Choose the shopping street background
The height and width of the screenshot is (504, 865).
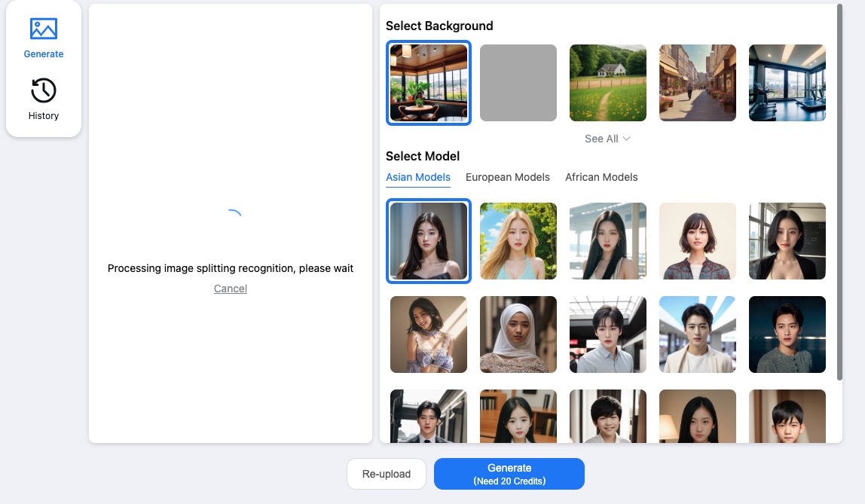(697, 83)
